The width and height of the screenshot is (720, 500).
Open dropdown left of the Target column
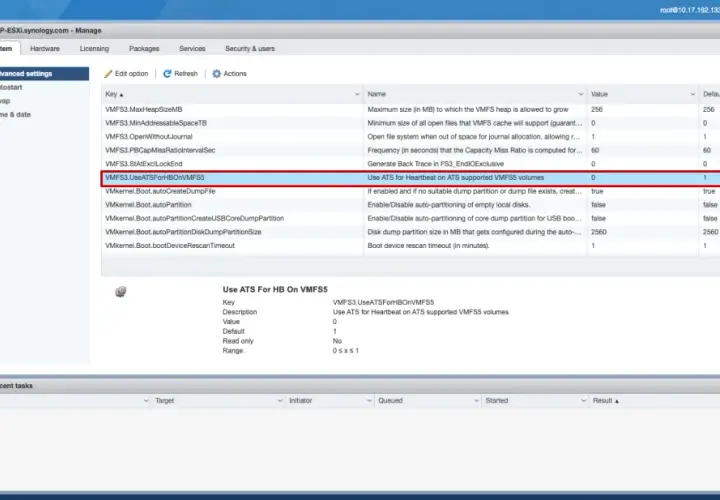pos(146,401)
